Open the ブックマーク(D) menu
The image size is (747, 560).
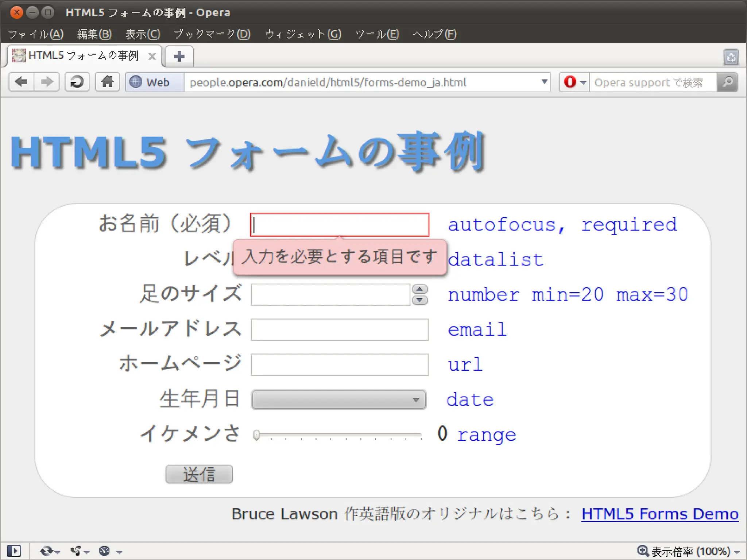coord(212,34)
